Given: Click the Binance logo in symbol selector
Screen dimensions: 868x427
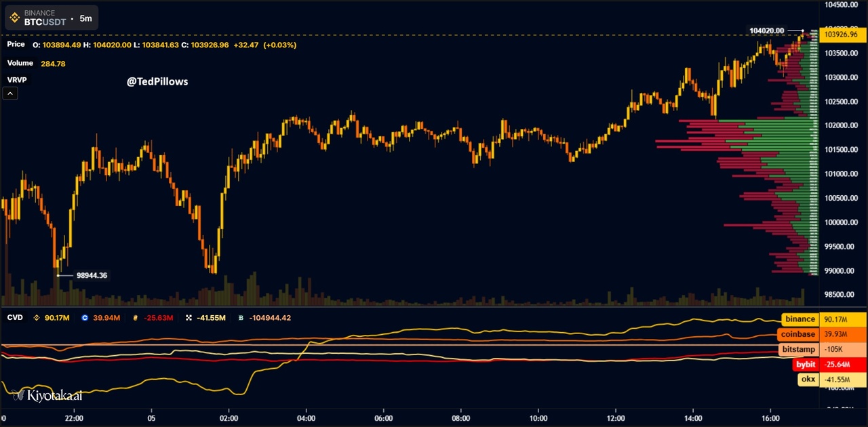Looking at the screenshot, I should 14,18.
